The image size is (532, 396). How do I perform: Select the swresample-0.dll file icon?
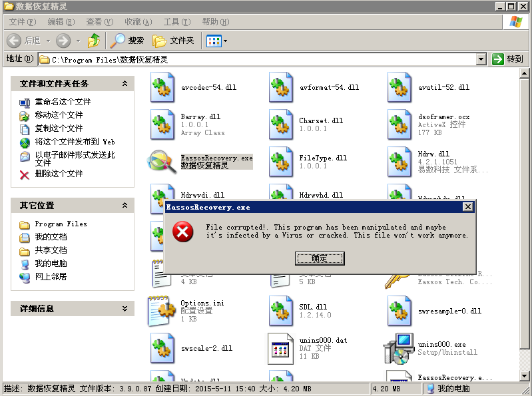(x=399, y=311)
